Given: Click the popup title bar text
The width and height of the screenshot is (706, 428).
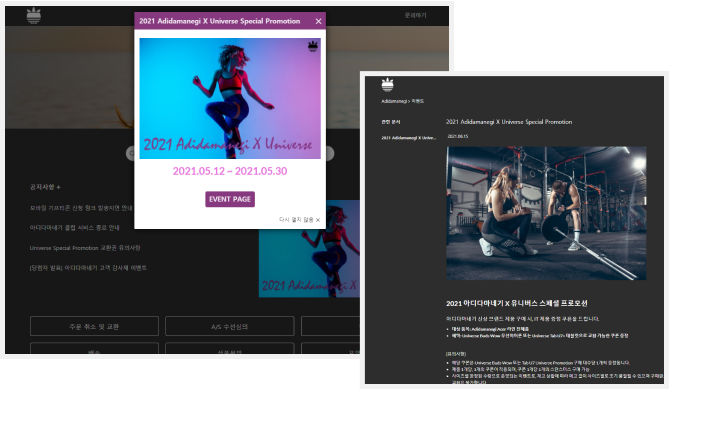Looking at the screenshot, I should pyautogui.click(x=220, y=21).
